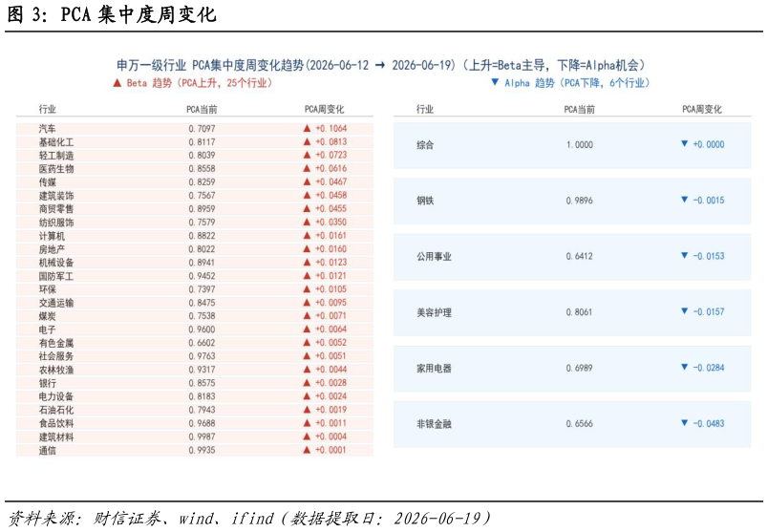Click the weekly change +0.0616

coord(331,168)
